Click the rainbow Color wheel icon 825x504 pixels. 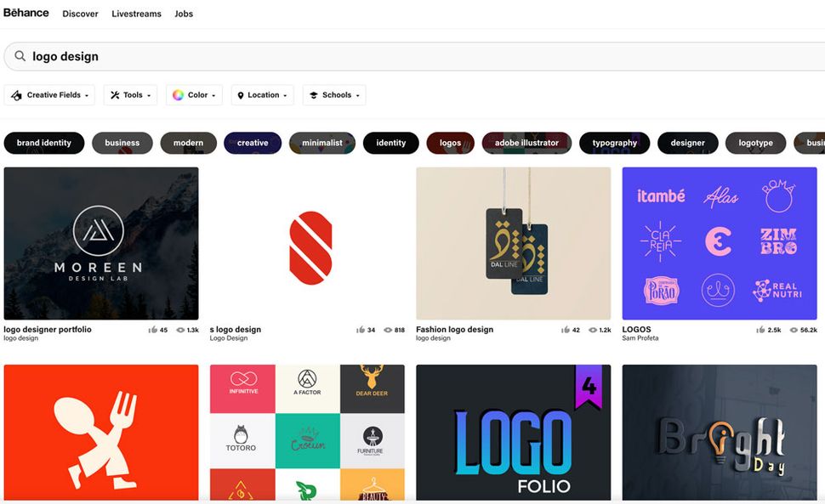click(x=178, y=95)
